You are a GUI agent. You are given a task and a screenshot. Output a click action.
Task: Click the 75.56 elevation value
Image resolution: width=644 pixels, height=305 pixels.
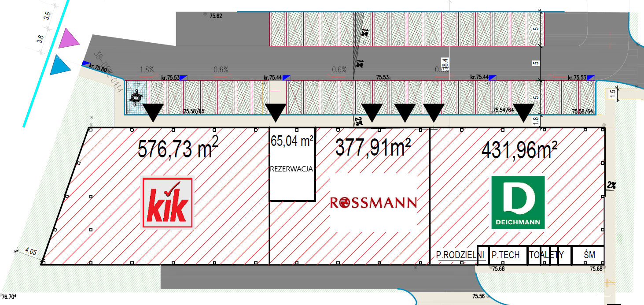[x=478, y=296]
